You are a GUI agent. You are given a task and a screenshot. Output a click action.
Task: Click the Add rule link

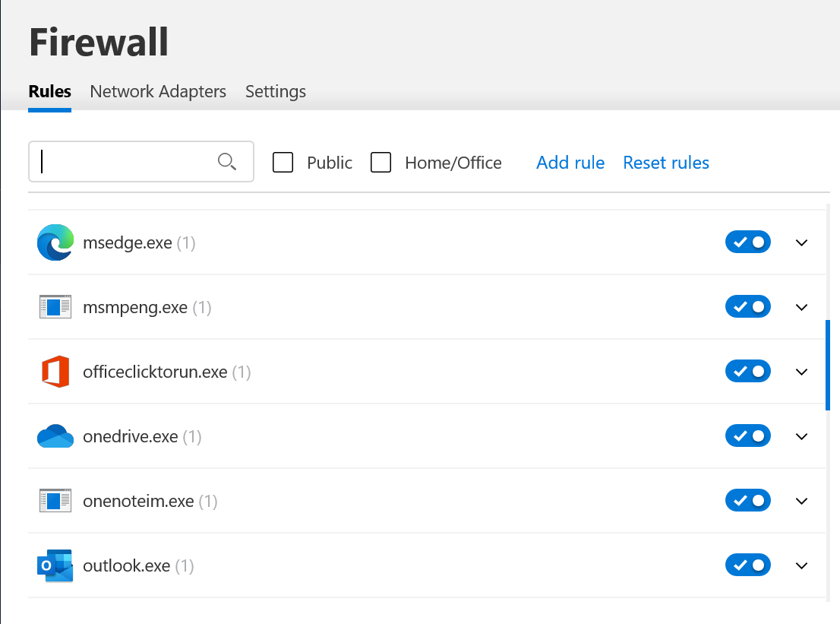click(x=570, y=163)
